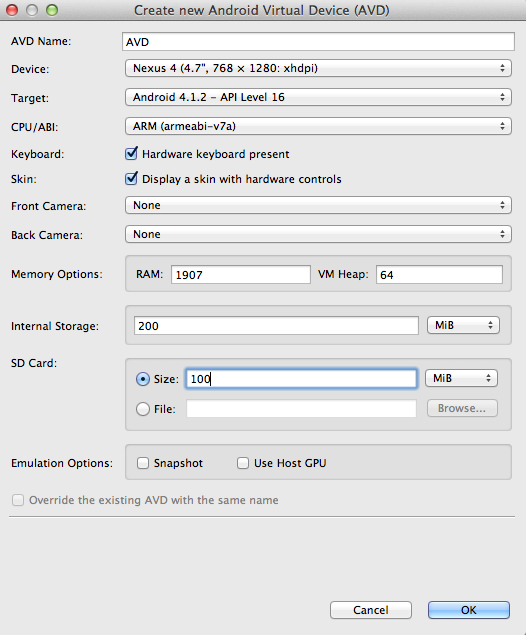Click the OK button
This screenshot has height=635, width=526.
pos(469,610)
